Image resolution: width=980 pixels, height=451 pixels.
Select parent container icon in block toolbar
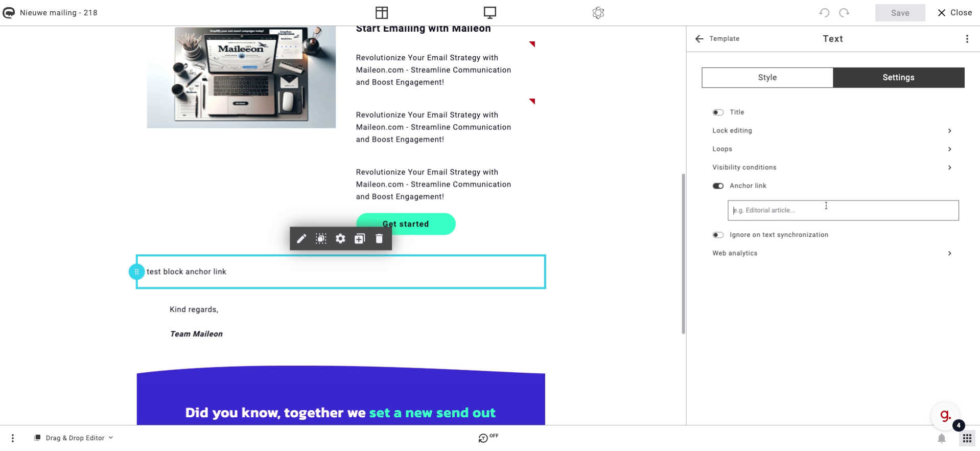point(321,239)
